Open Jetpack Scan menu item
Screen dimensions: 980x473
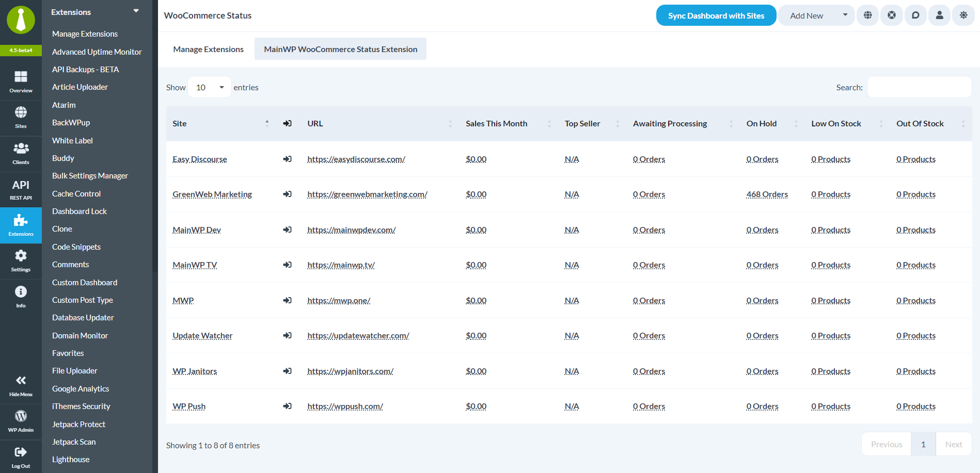(74, 442)
